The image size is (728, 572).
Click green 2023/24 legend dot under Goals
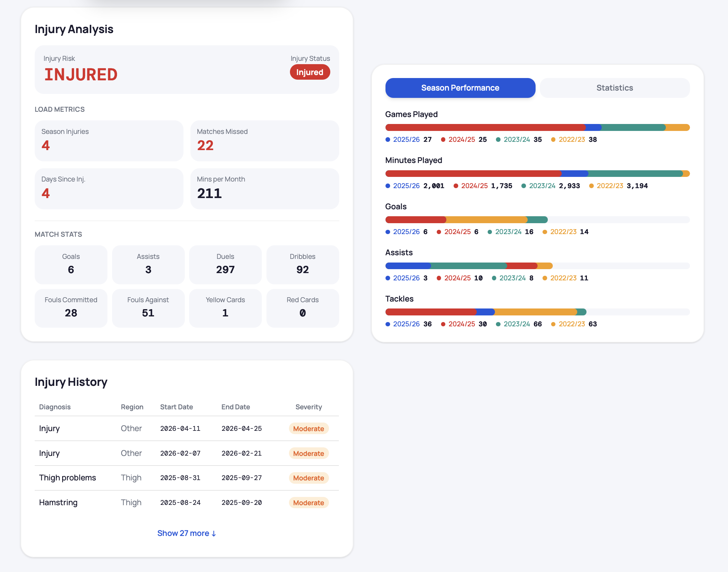[490, 232]
